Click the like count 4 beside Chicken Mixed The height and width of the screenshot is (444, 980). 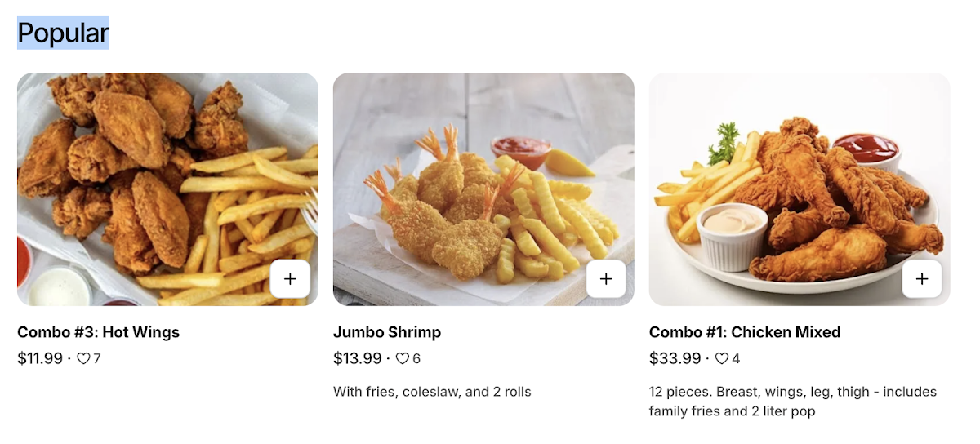click(736, 358)
